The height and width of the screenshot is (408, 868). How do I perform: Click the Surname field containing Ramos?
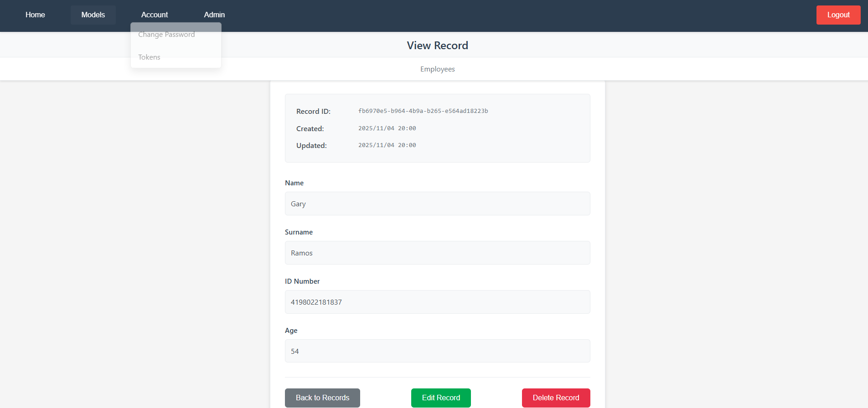[437, 253]
